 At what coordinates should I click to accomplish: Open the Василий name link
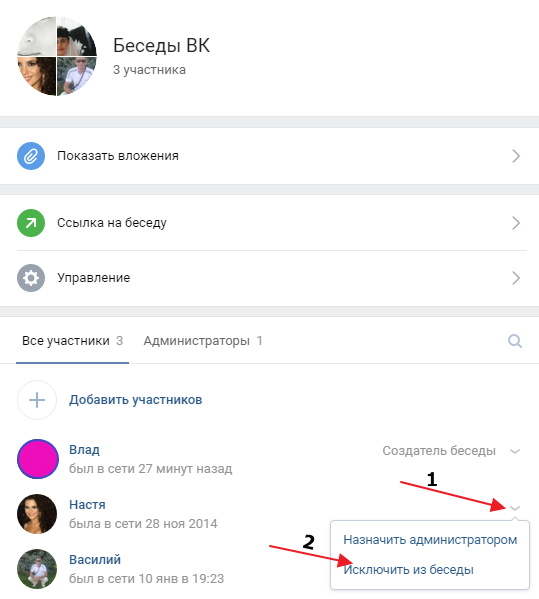coord(95,560)
